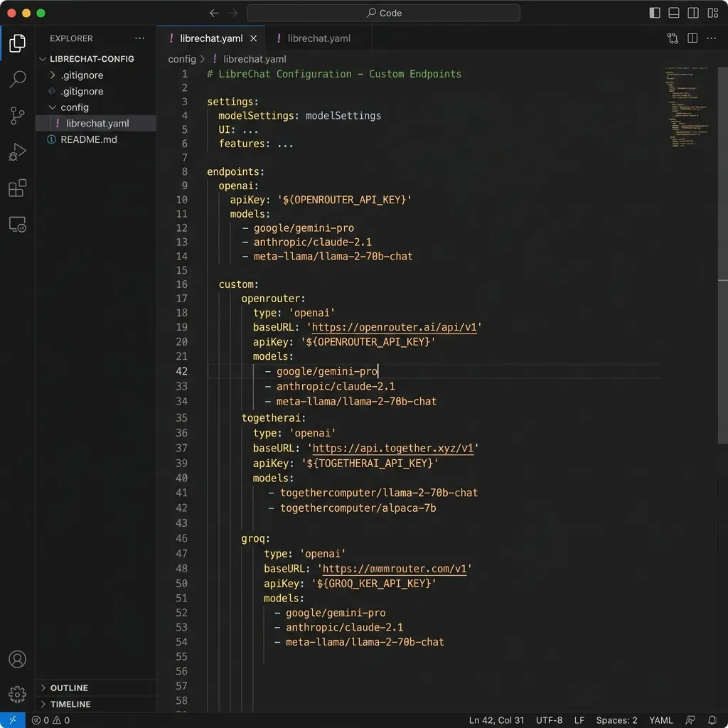Click the 'groq:' key in the editor
Image resolution: width=728 pixels, height=728 pixels.
[x=255, y=539]
